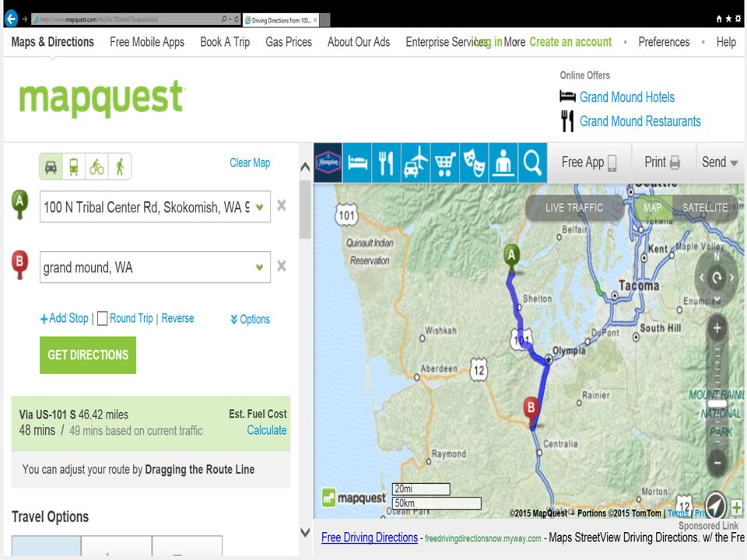Switch to Map view

(653, 208)
